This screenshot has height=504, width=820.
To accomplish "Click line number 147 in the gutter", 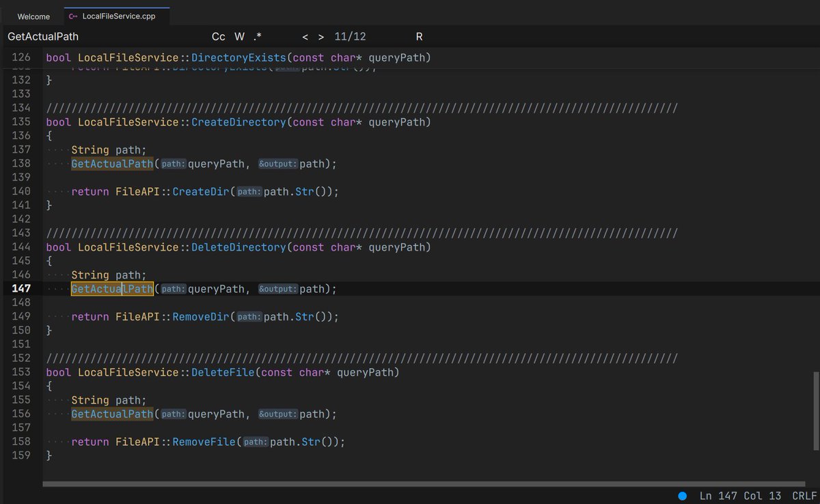I will pos(21,289).
